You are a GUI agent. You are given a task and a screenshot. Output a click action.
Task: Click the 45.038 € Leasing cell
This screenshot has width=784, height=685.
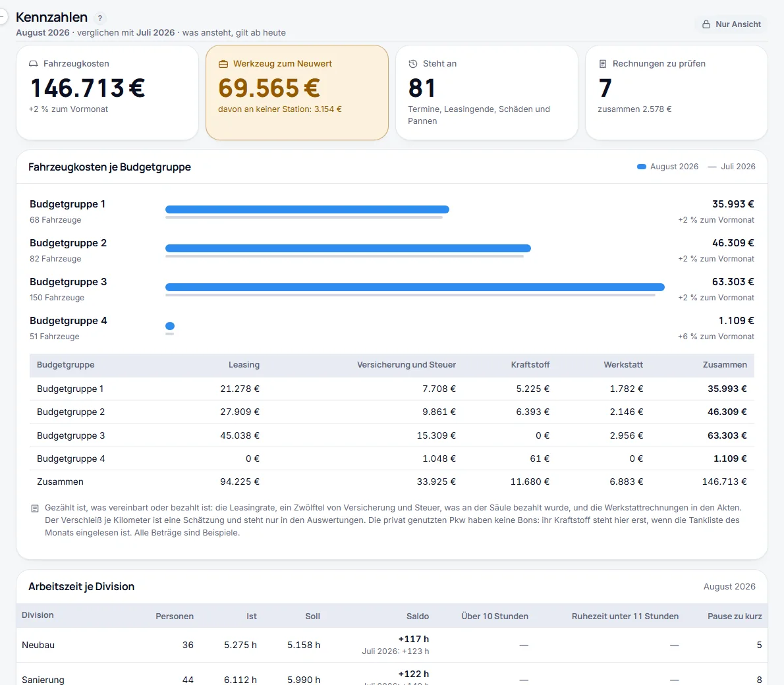[240, 435]
